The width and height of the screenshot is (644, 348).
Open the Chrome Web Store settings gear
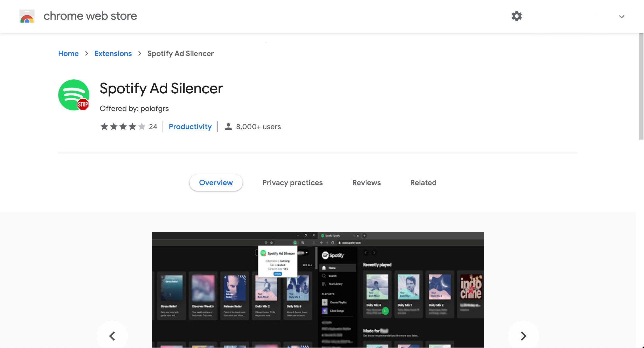click(516, 16)
